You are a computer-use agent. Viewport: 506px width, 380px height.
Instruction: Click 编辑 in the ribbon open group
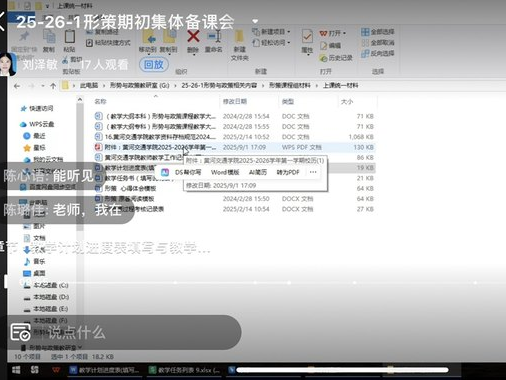[x=330, y=46]
